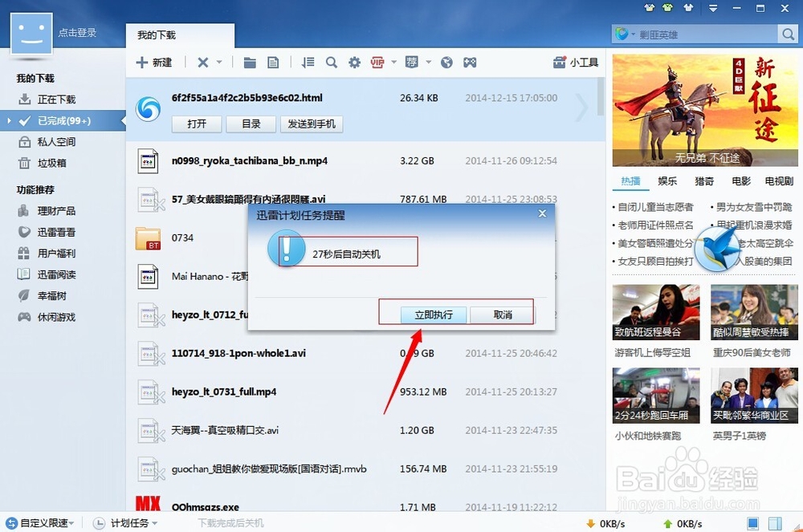Create a new download task
This screenshot has height=532, width=803.
pos(155,62)
